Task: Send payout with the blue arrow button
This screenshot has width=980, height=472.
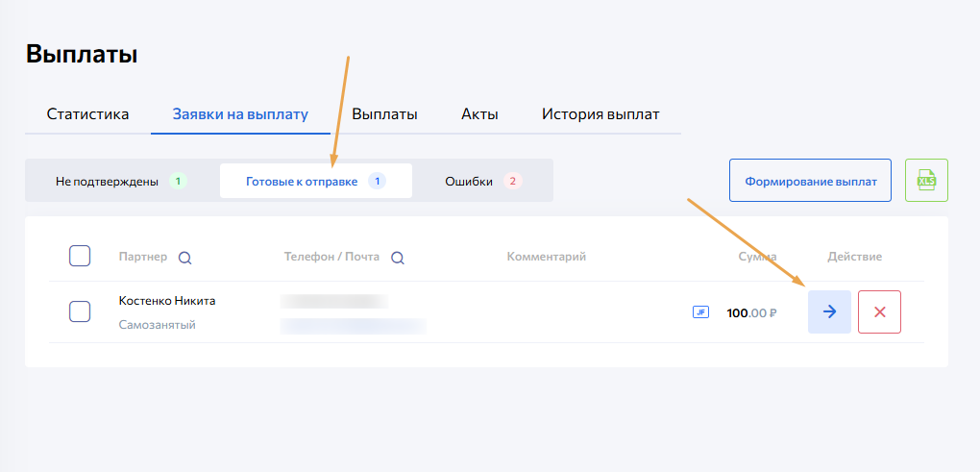Action: (x=829, y=311)
